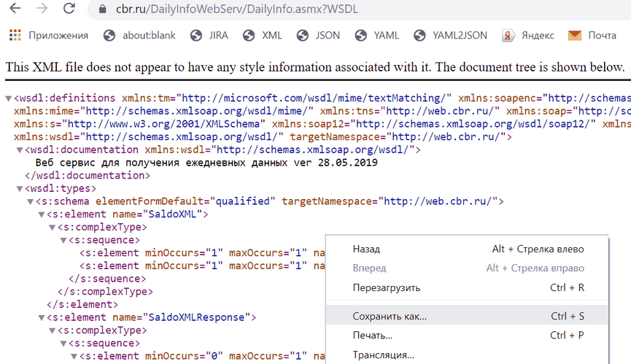Click the browser back arrow
631x364 pixels.
(x=15, y=9)
